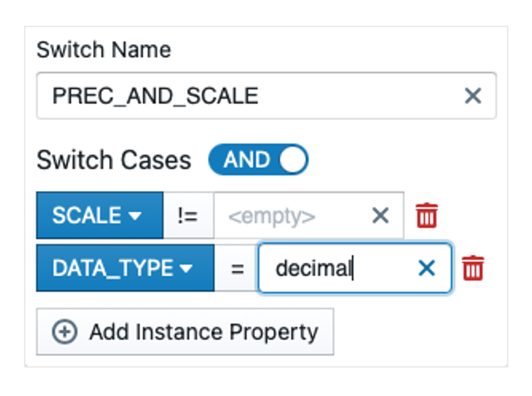532x396 pixels.
Task: Click the Add Instance Property button
Action: point(185,332)
